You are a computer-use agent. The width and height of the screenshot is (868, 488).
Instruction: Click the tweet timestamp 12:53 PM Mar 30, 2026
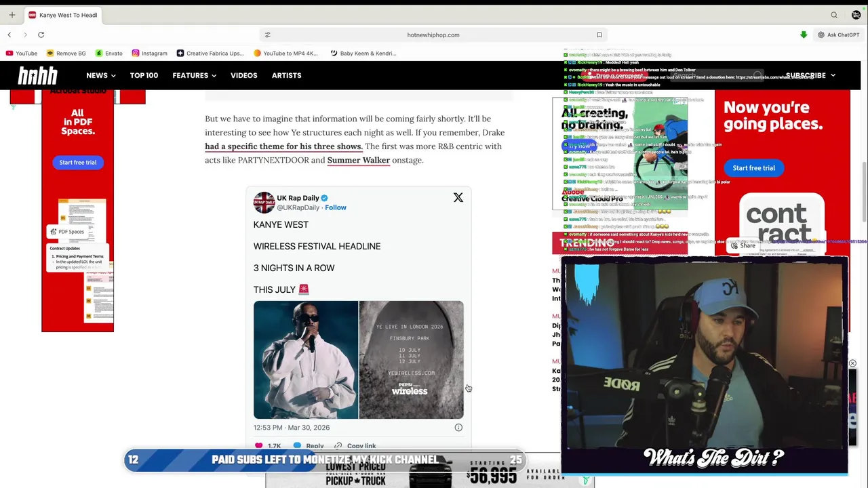pyautogui.click(x=292, y=428)
